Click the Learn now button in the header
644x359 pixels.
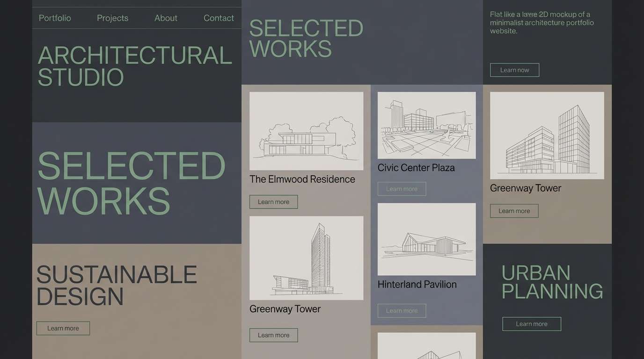514,70
